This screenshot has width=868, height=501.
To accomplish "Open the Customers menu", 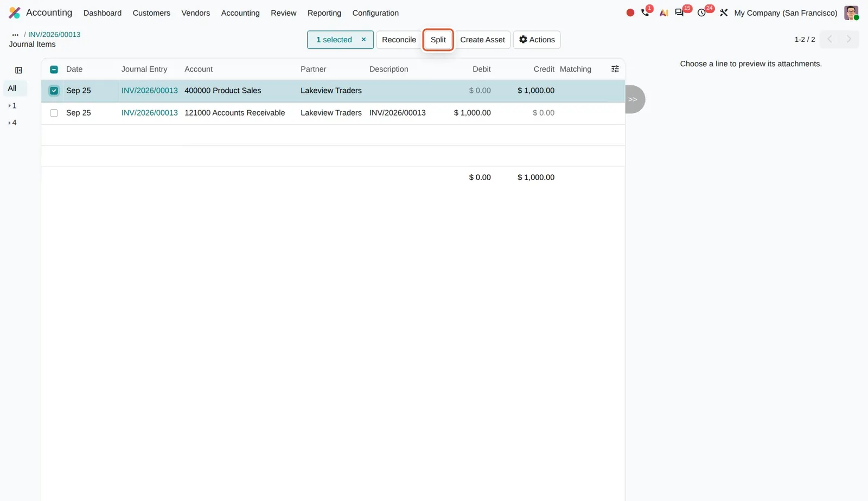I will point(151,12).
